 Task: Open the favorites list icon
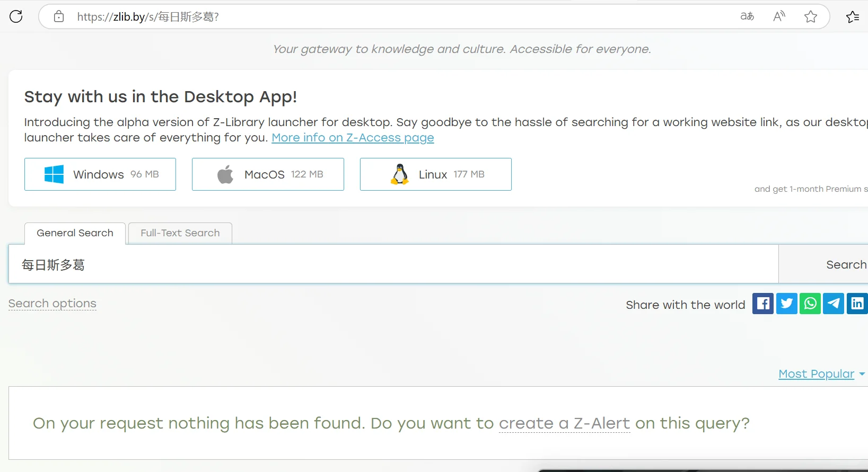tap(853, 16)
